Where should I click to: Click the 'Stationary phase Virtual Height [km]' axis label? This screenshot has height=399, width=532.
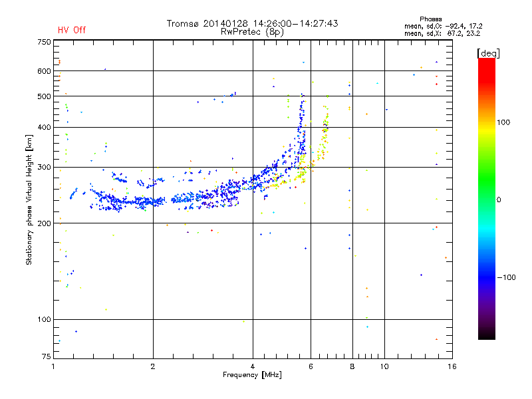(x=29, y=200)
